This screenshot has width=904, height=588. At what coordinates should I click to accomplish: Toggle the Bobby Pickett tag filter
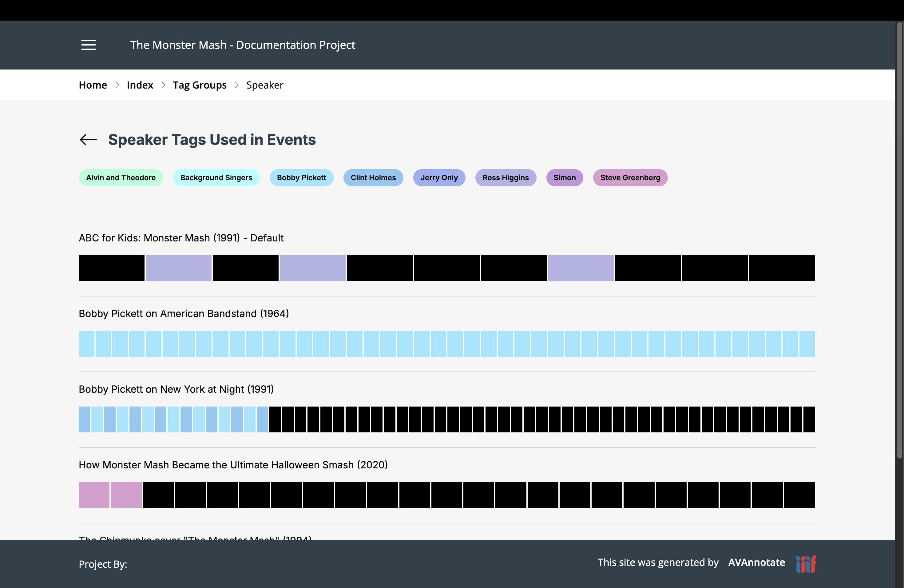[x=301, y=178]
